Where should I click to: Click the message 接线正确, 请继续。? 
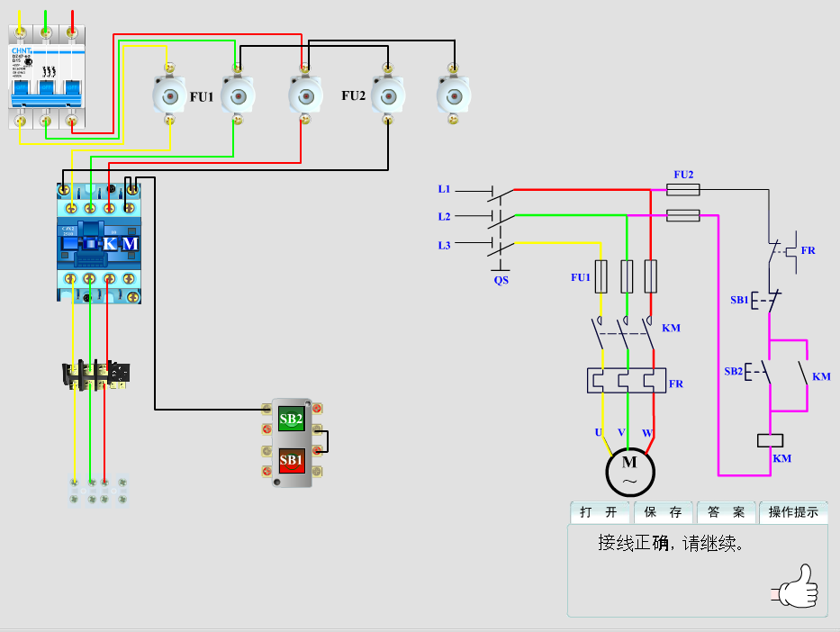(671, 543)
